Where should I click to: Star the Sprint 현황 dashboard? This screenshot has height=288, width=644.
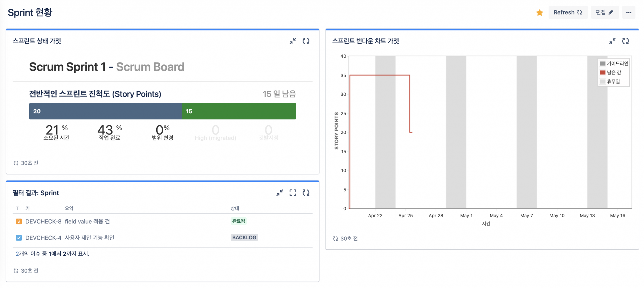click(x=540, y=13)
